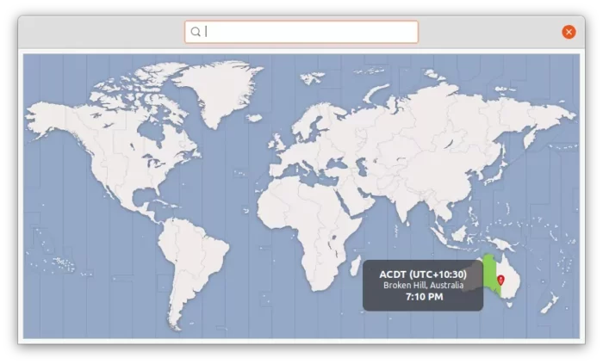Viewport: 603px width, 364px height.
Task: Select the United Kingdom on the map
Action: [277, 142]
